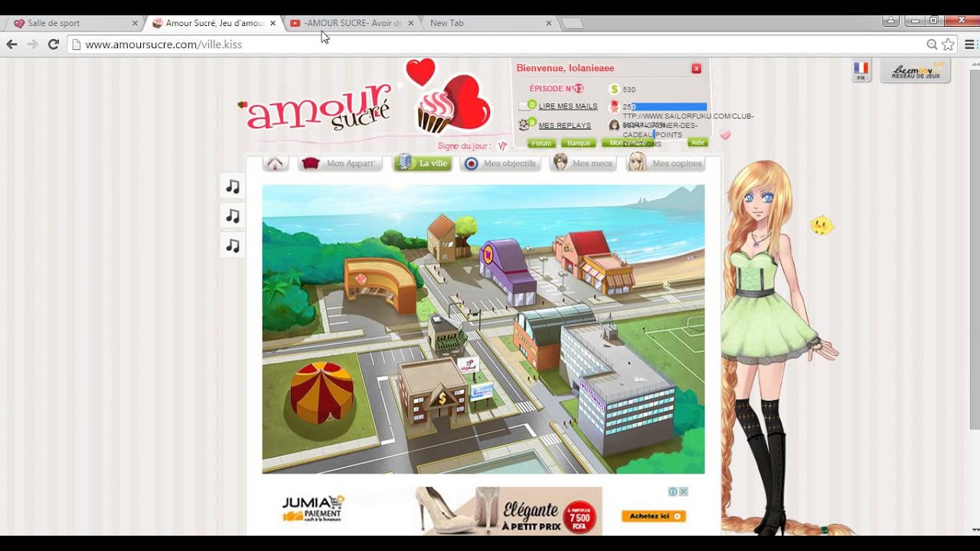This screenshot has height=551, width=980.
Task: Close the advertisement banner
Action: [x=684, y=492]
